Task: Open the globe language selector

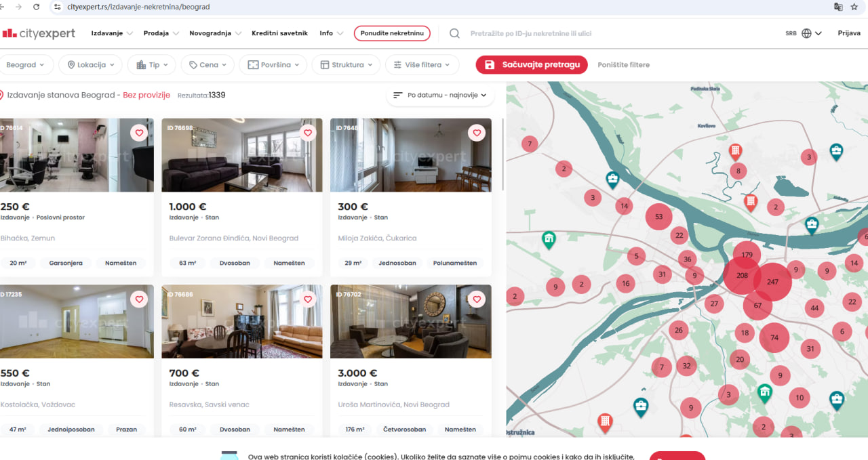Action: click(806, 33)
